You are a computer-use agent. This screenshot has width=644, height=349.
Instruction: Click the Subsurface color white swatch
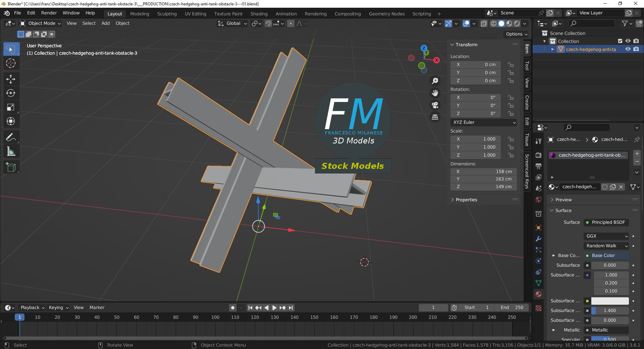pos(610,301)
